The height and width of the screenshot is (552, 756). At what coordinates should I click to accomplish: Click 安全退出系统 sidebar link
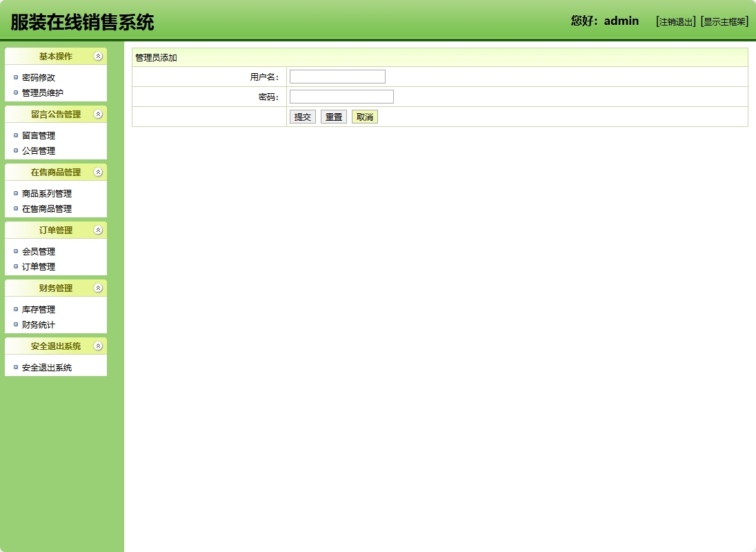tap(47, 367)
